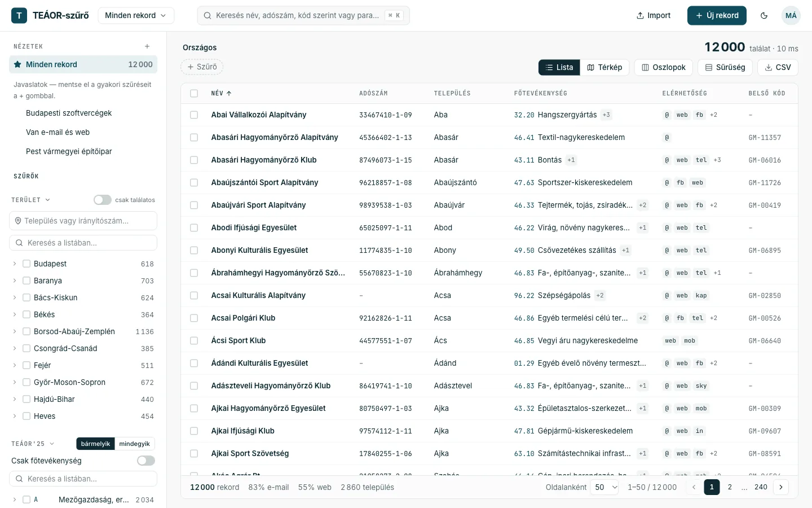Image resolution: width=812 pixels, height=508 pixels.
Task: Click the fb tag for Abaújszántói Sport Alapítvány
Action: pyautogui.click(x=681, y=182)
